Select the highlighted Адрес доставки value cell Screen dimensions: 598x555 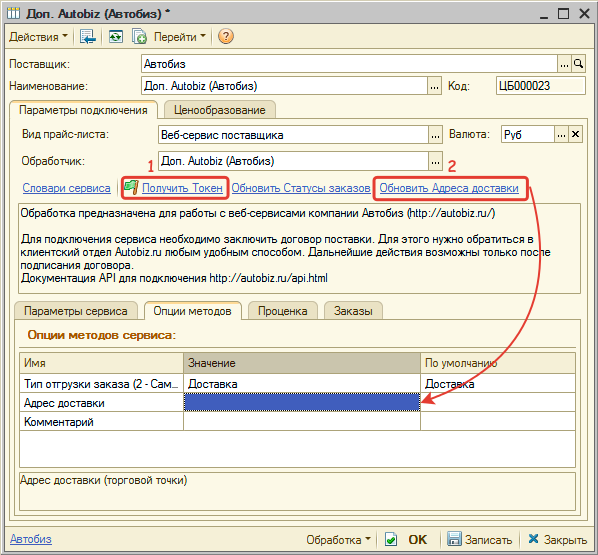coord(302,402)
